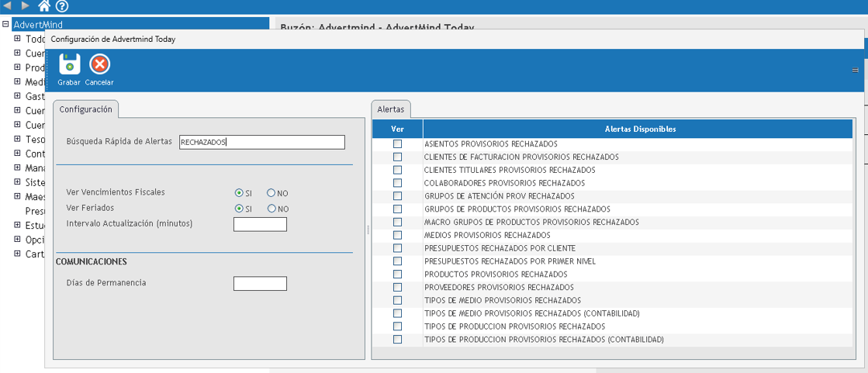Check ASIENTOS PROVISORIOS RECHAZADOS alert
The height and width of the screenshot is (373, 868).
click(397, 144)
